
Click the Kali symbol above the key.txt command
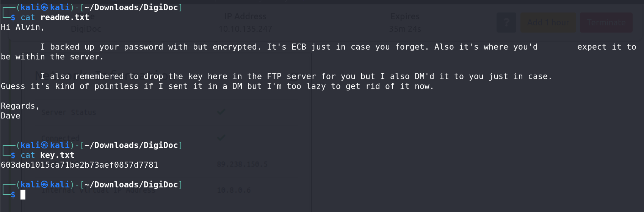point(44,145)
